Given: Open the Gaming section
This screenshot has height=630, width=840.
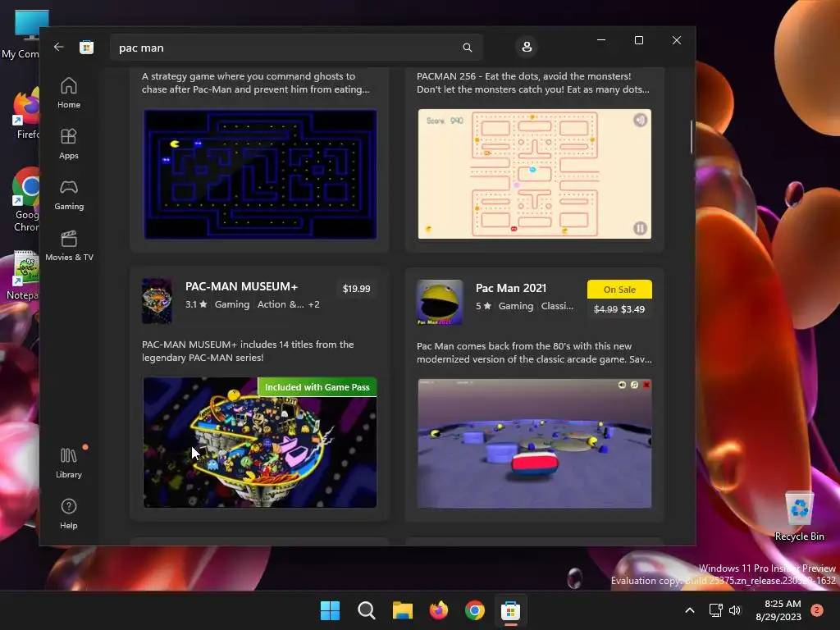Looking at the screenshot, I should pyautogui.click(x=69, y=194).
